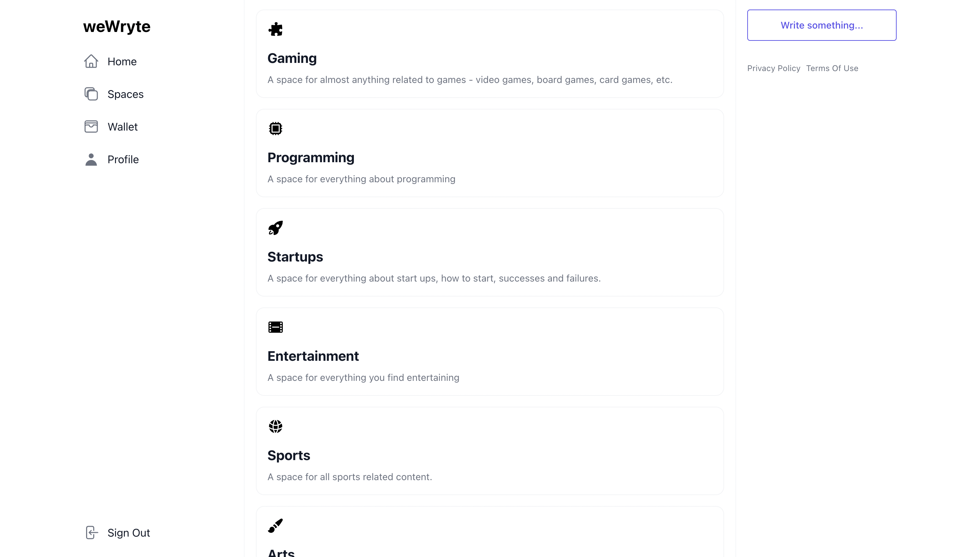Click the Sign Out arrow icon

click(x=91, y=533)
